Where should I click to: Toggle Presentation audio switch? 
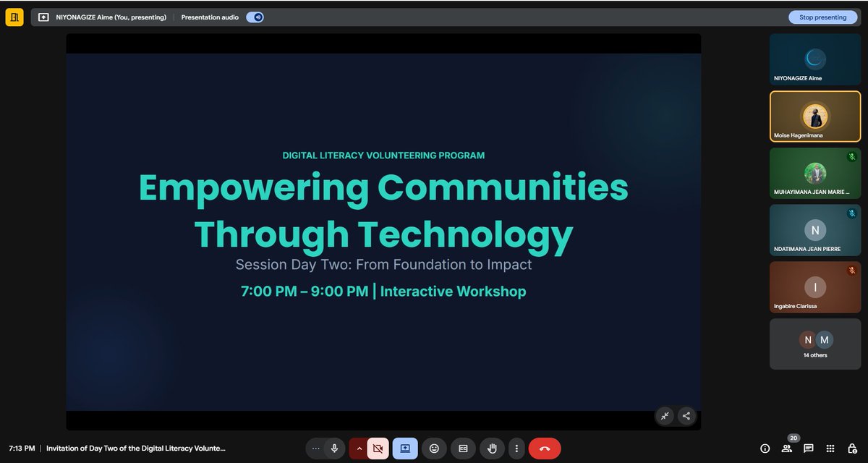[255, 17]
